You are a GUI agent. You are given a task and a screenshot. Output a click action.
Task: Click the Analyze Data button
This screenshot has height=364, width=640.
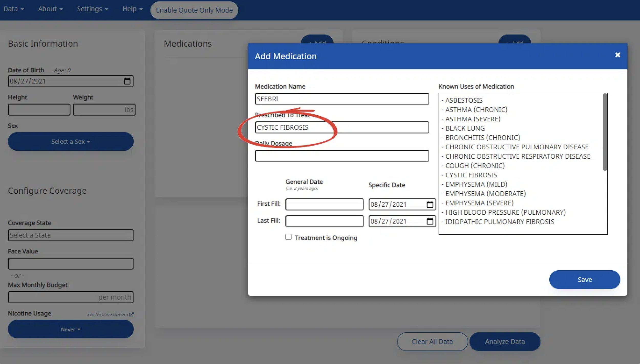[x=505, y=341]
